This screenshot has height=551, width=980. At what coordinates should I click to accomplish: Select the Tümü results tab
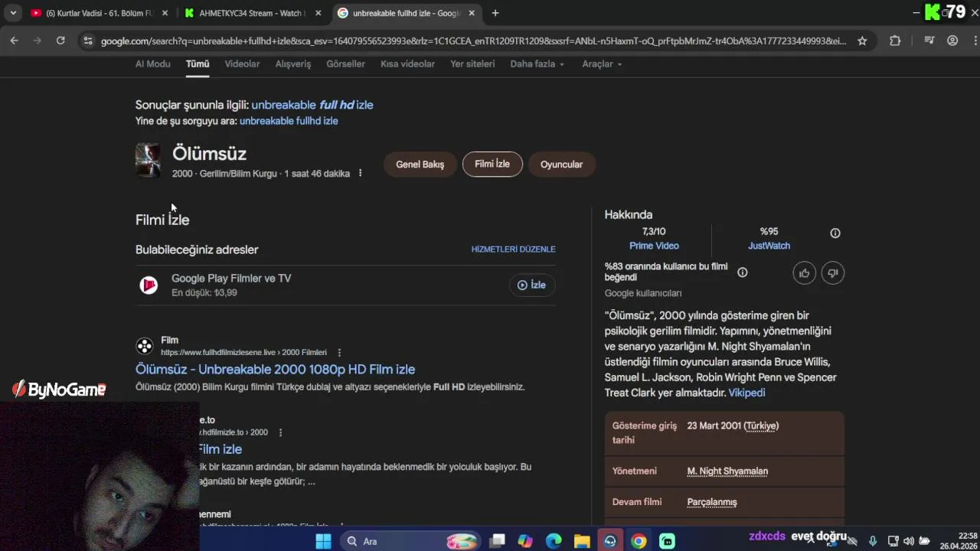tap(198, 64)
